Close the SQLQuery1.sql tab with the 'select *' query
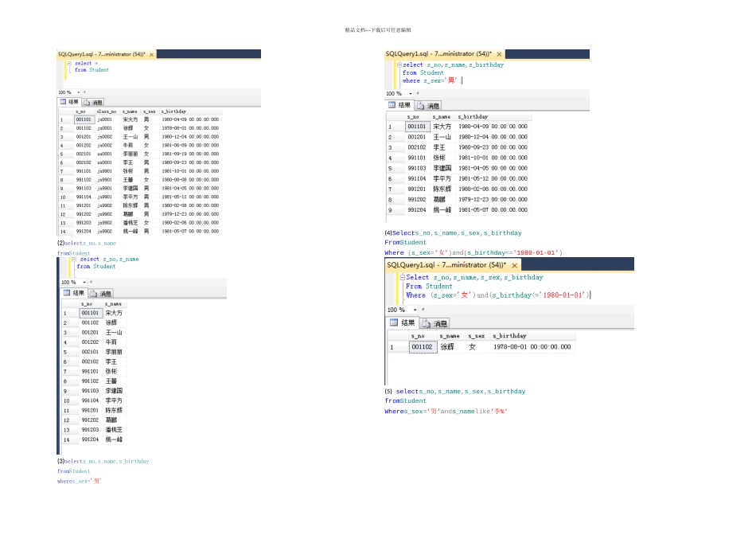The width and height of the screenshot is (756, 535). pyautogui.click(x=151, y=55)
